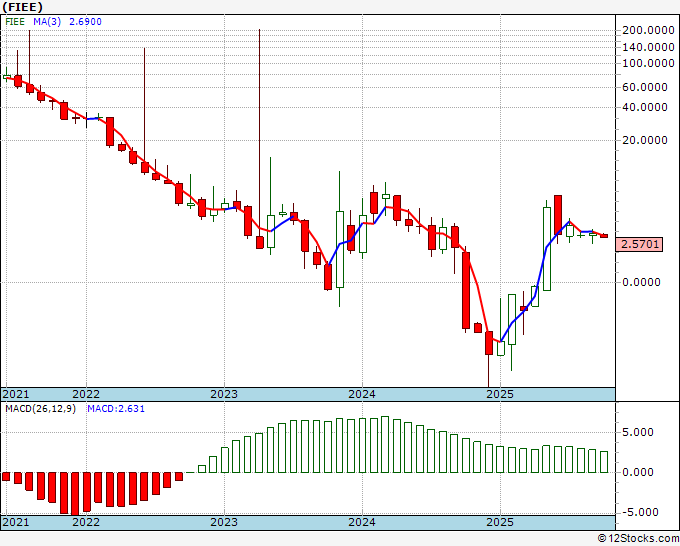Click the 0.000 MACD axis label
This screenshot has height=546, width=680.
pyautogui.click(x=638, y=472)
